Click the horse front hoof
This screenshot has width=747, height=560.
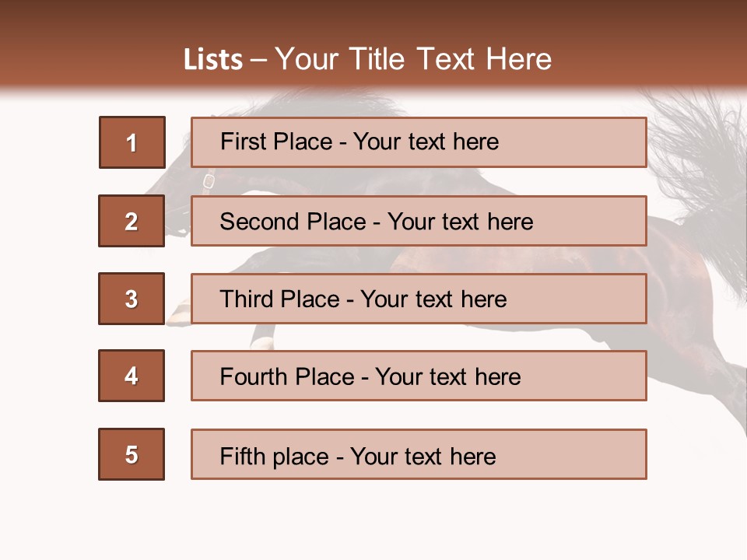tap(177, 313)
